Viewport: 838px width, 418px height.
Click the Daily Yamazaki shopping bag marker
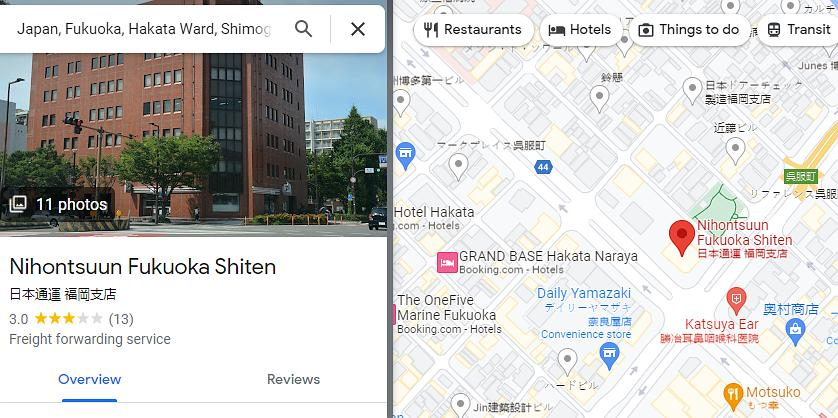[x=609, y=356]
